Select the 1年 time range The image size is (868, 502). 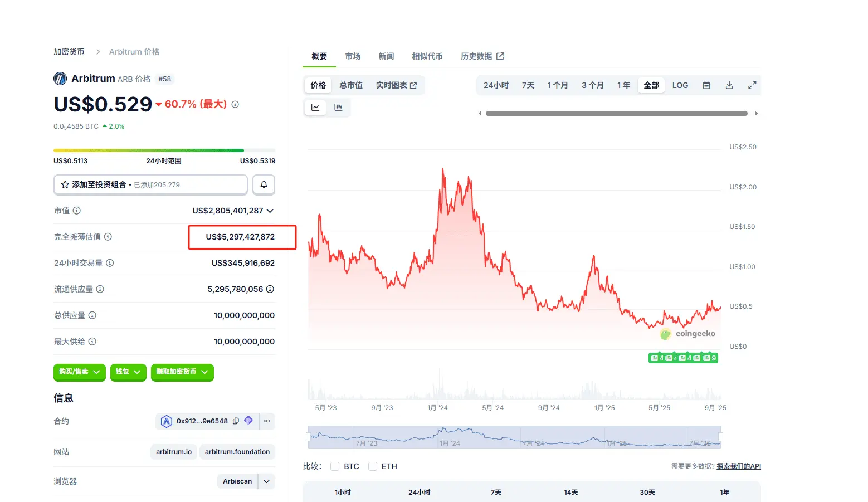tap(623, 85)
